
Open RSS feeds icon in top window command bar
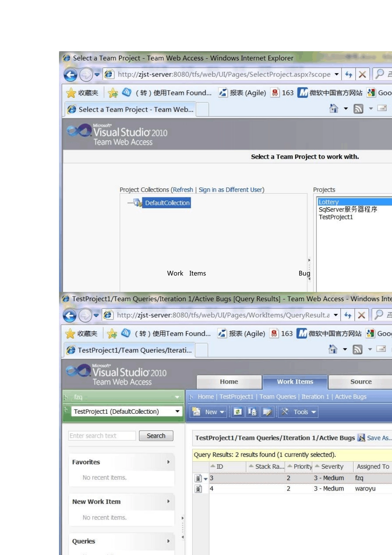(358, 109)
